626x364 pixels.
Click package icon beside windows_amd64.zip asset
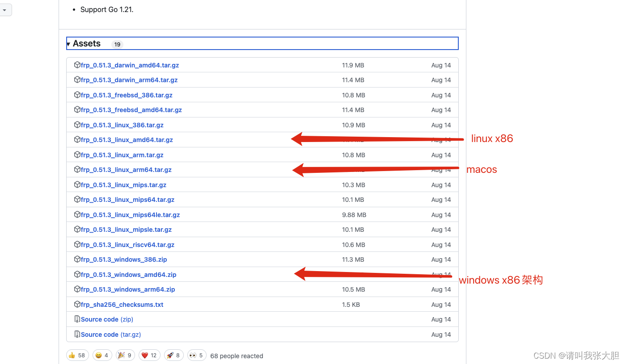tap(77, 275)
